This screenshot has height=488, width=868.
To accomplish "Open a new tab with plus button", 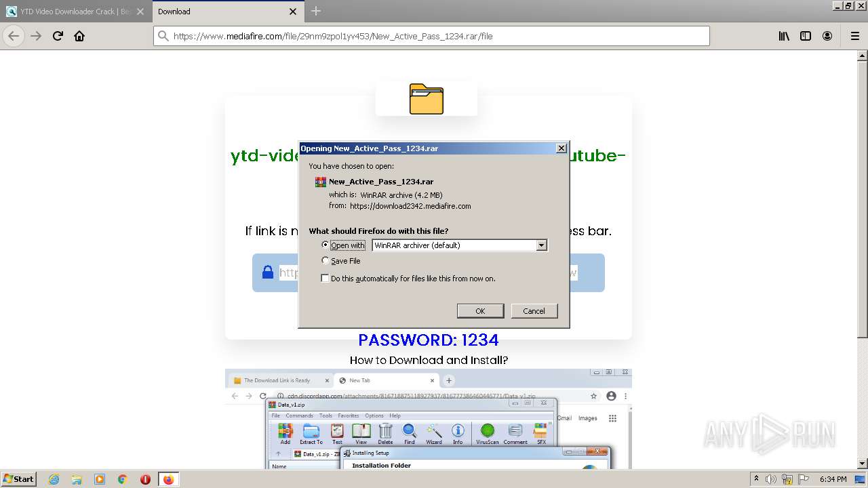I will (x=315, y=11).
